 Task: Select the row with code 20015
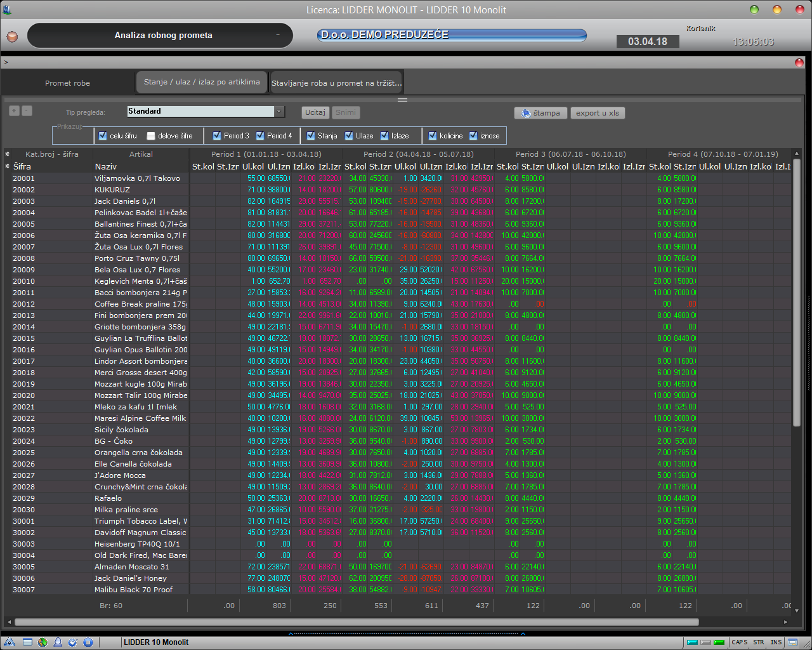(x=402, y=338)
